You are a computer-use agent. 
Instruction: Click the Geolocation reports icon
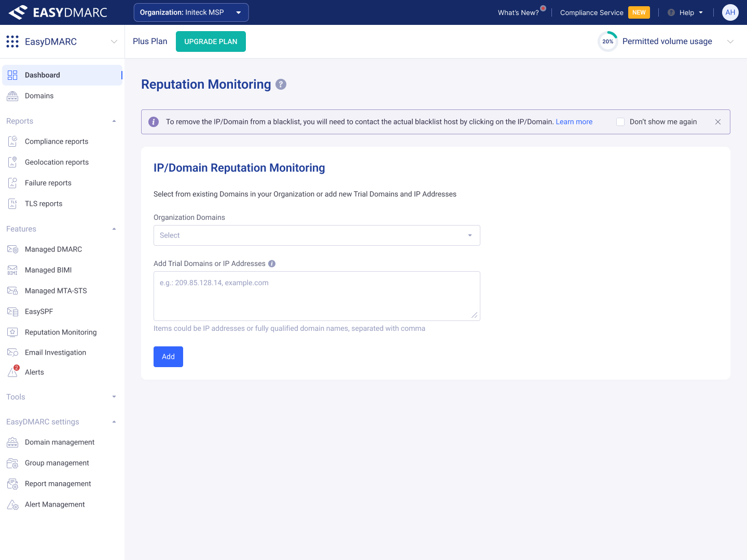[x=12, y=162]
